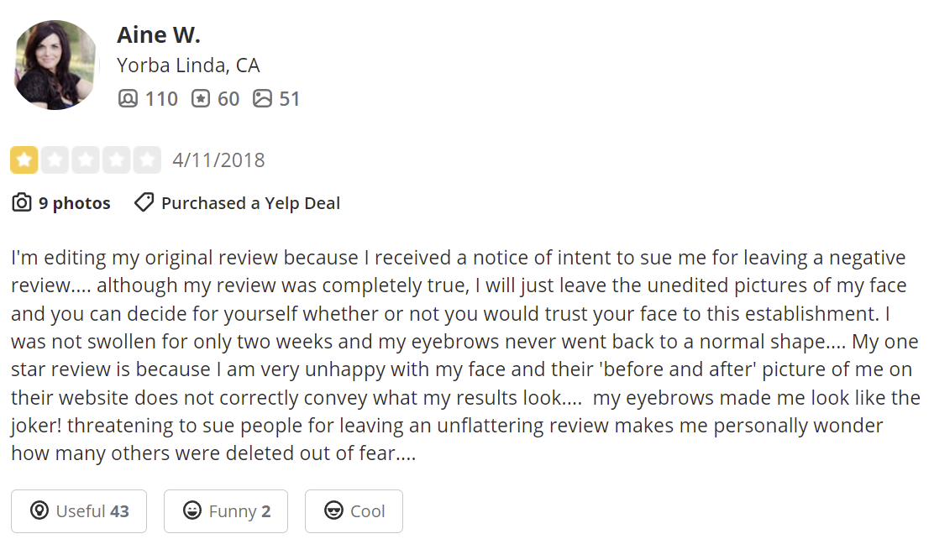Image resolution: width=934 pixels, height=560 pixels.
Task: Open Aine W.'s profile name link
Action: pos(158,35)
